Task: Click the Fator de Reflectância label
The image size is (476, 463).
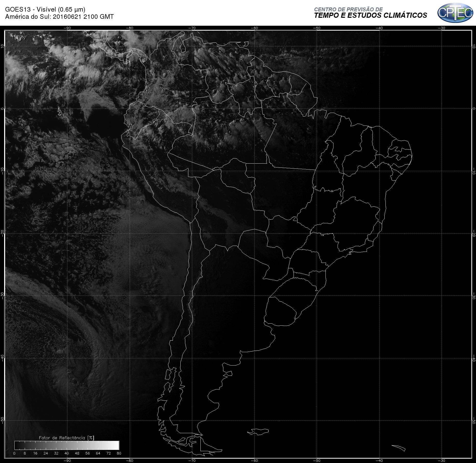Action: (66, 438)
